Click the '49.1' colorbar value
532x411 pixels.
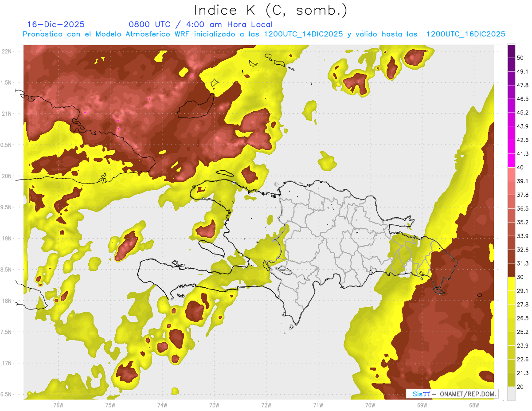click(523, 71)
